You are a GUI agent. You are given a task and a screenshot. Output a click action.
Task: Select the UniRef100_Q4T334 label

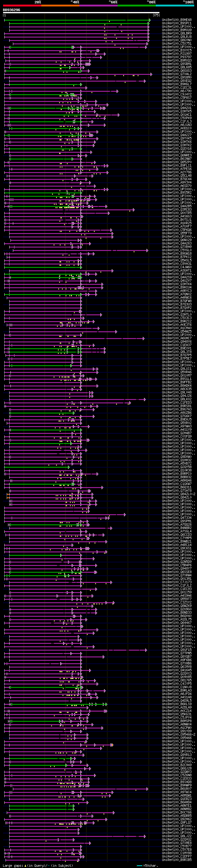click(177, 518)
